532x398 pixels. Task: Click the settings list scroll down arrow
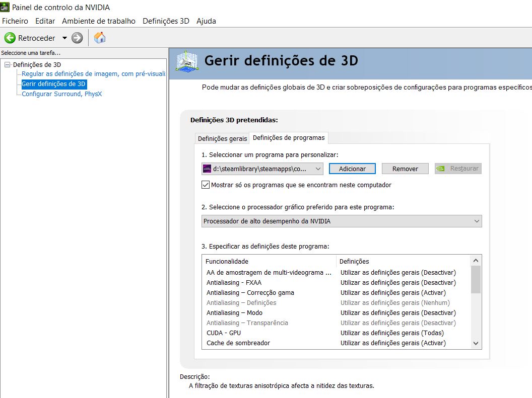[x=476, y=343]
